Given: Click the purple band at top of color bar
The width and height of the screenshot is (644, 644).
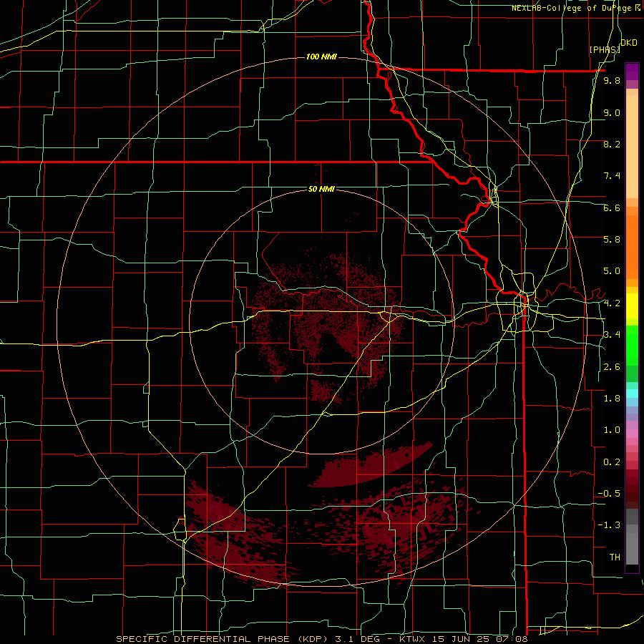Looking at the screenshot, I should [632, 72].
